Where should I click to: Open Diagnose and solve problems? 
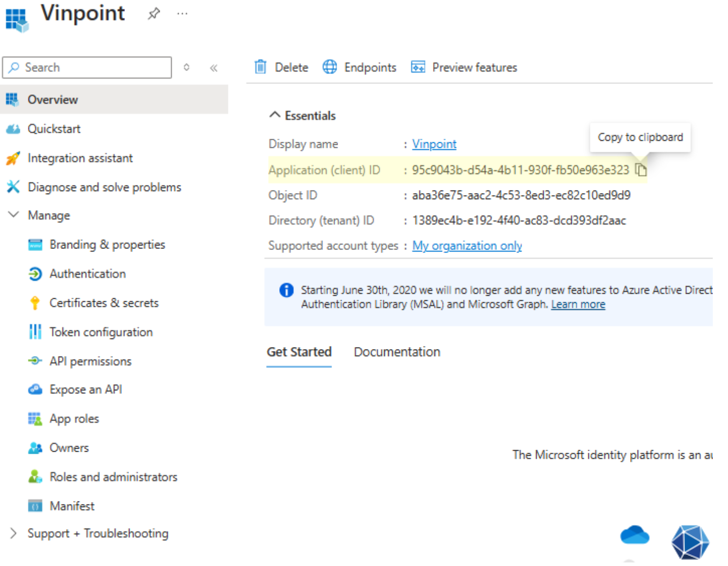(104, 187)
